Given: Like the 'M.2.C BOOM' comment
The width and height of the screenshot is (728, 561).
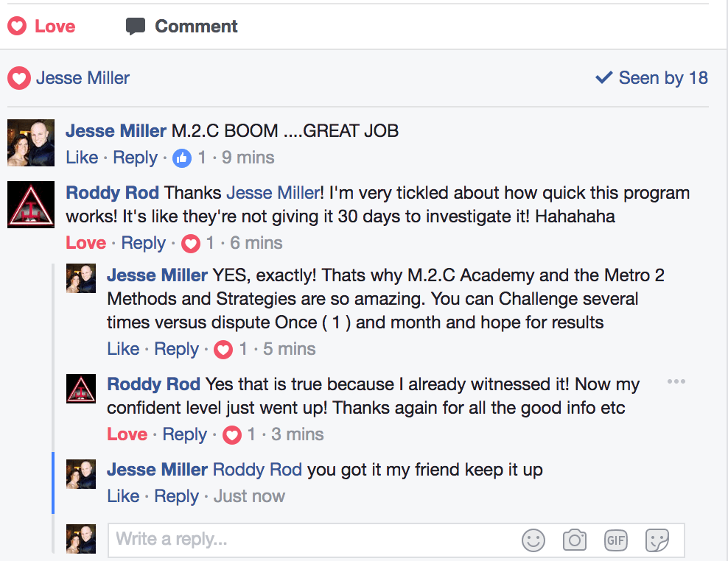Looking at the screenshot, I should point(81,158).
